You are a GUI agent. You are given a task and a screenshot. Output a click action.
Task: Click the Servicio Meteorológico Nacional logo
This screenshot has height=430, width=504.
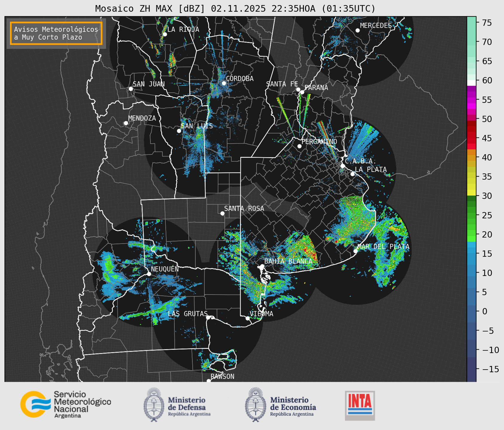point(65,404)
